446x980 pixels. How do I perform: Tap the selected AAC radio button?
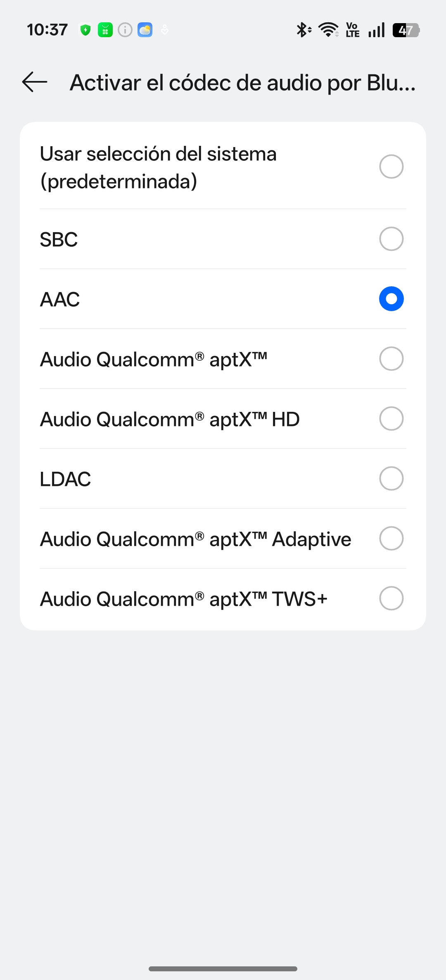click(391, 299)
